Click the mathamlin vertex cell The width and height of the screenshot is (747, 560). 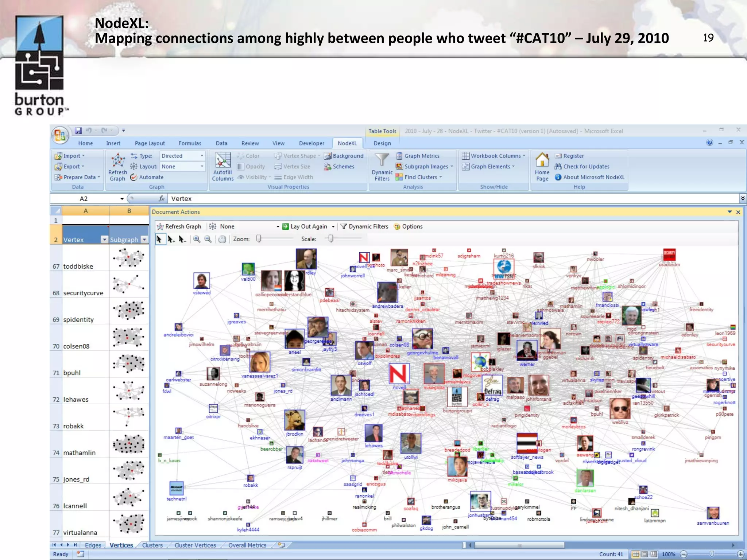[x=85, y=444]
